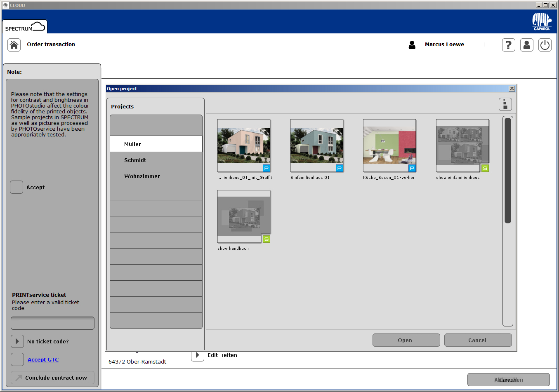Click the show handbuch label text
Viewport: 559px width, 392px height.
[x=233, y=249]
